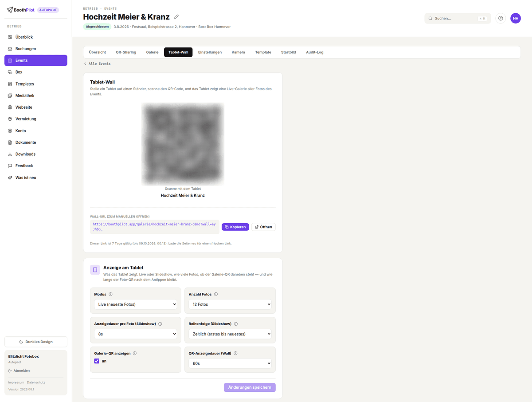Open the Modus dropdown

[x=136, y=304]
